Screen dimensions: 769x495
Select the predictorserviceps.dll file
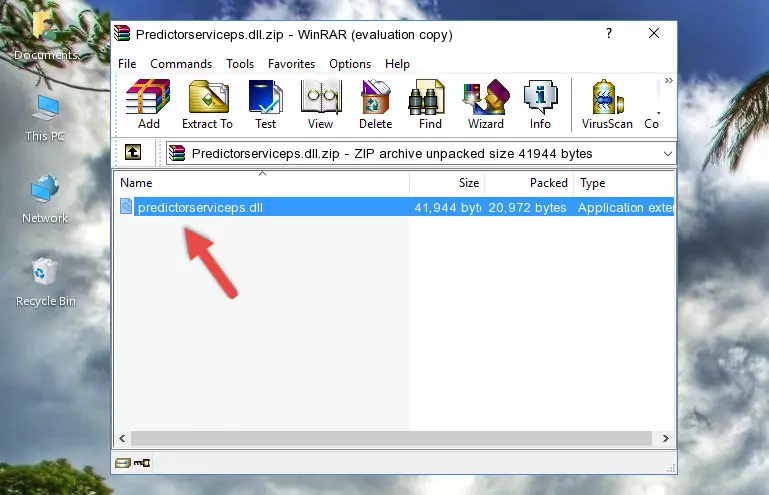tap(200, 208)
